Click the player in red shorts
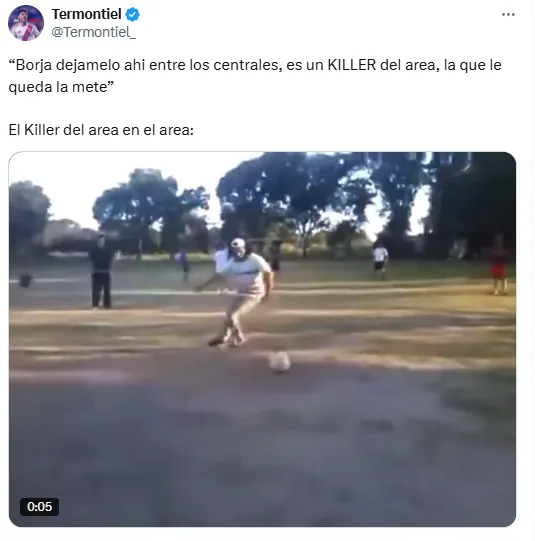The height and width of the screenshot is (541, 535). [x=498, y=266]
